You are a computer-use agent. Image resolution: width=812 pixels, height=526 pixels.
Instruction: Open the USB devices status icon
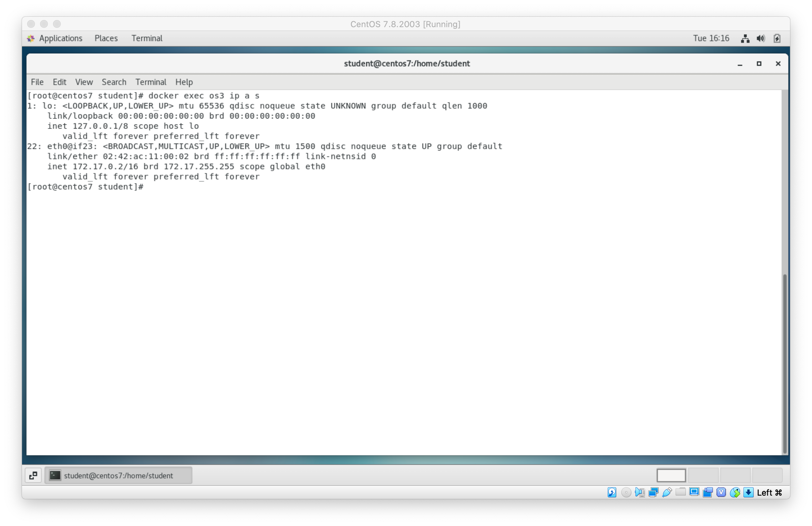[x=667, y=492]
